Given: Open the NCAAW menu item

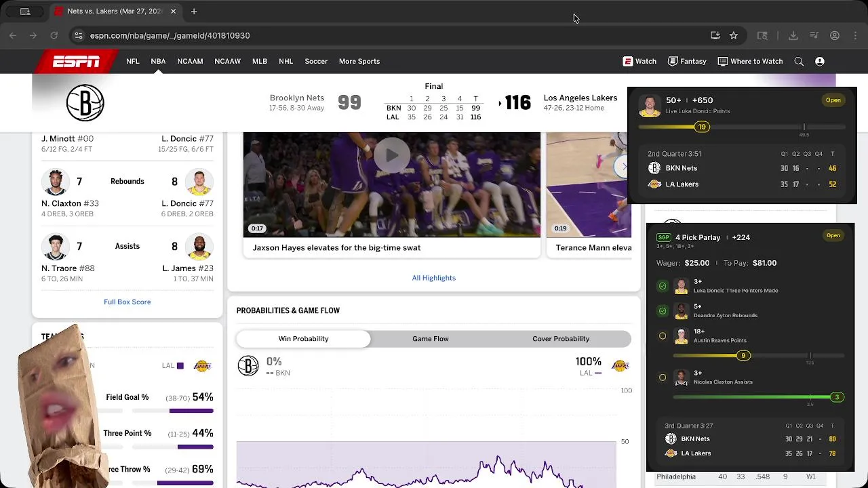Looking at the screenshot, I should [x=228, y=61].
